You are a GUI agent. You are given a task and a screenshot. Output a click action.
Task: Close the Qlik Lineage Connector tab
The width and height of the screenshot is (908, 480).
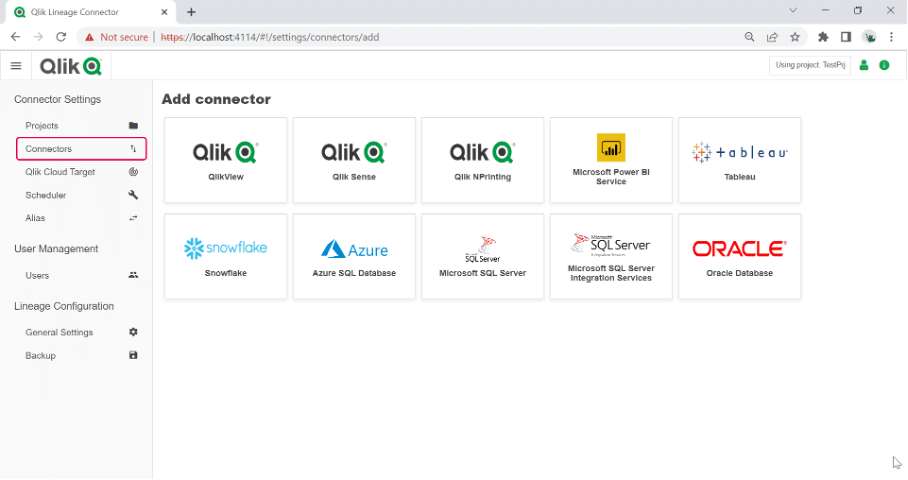164,12
